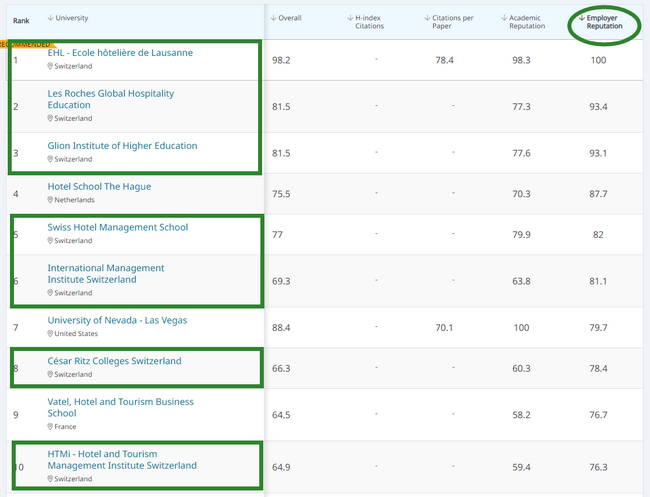
Task: Select Nevada employer reputation 79.7
Action: tap(598, 327)
